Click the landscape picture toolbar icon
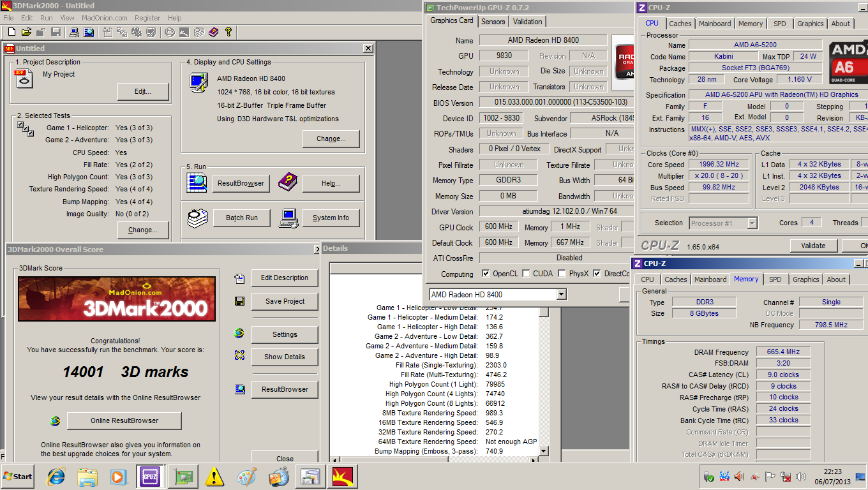 pyautogui.click(x=184, y=32)
